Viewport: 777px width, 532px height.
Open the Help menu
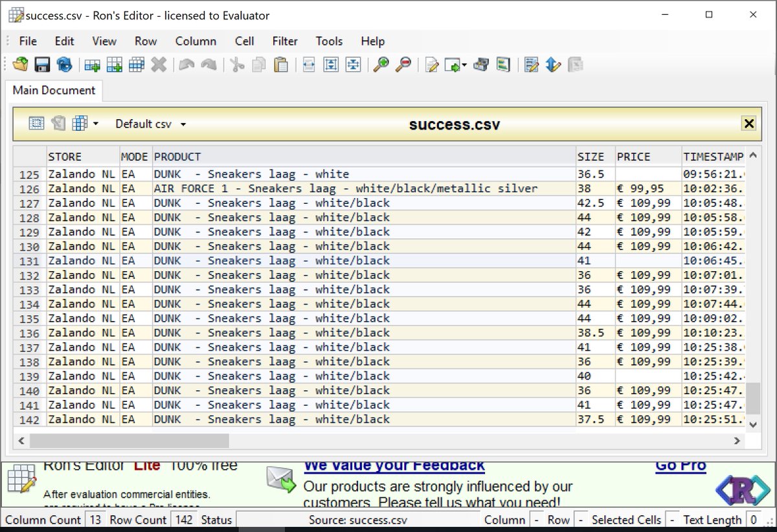[372, 41]
